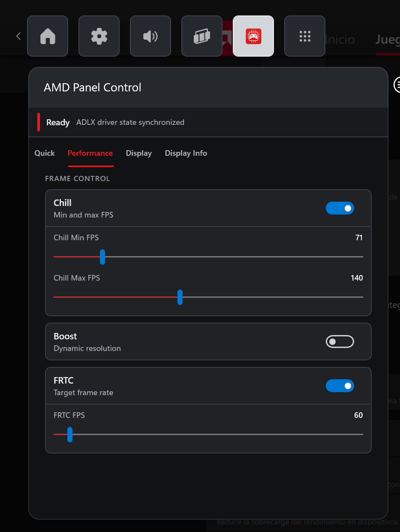Turn off the Chill toggle
Screen dimensions: 400x532
340,208
